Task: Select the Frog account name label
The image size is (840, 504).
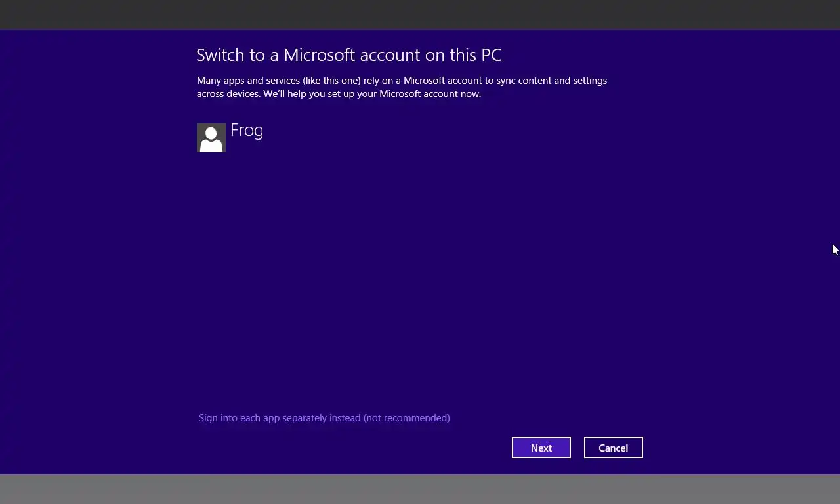Action: point(247,131)
